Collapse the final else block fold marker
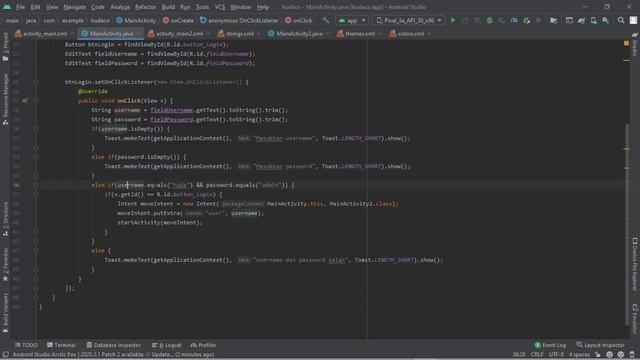The width and height of the screenshot is (640, 360). [36, 250]
